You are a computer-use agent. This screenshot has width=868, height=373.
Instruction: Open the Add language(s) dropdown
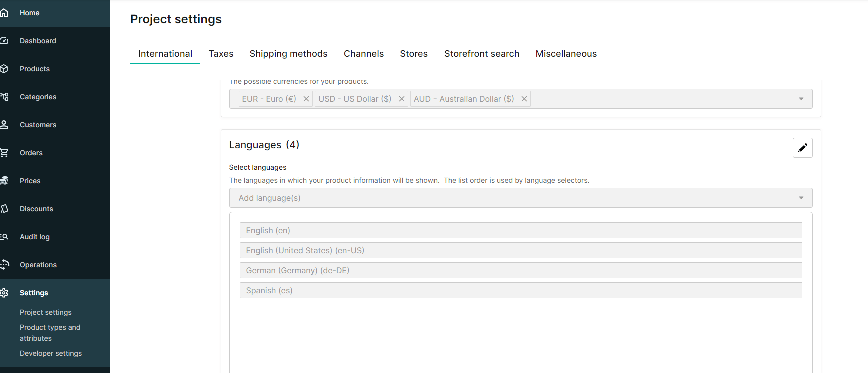coord(521,198)
